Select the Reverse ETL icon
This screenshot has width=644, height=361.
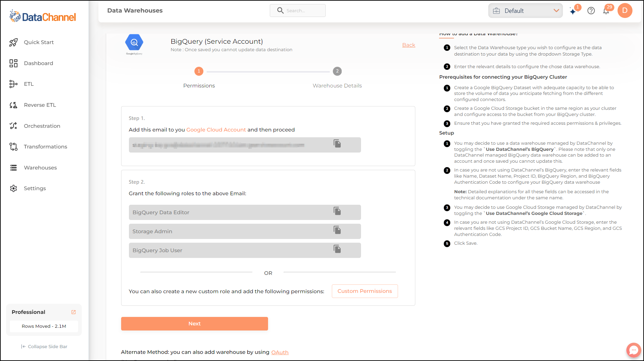point(14,105)
